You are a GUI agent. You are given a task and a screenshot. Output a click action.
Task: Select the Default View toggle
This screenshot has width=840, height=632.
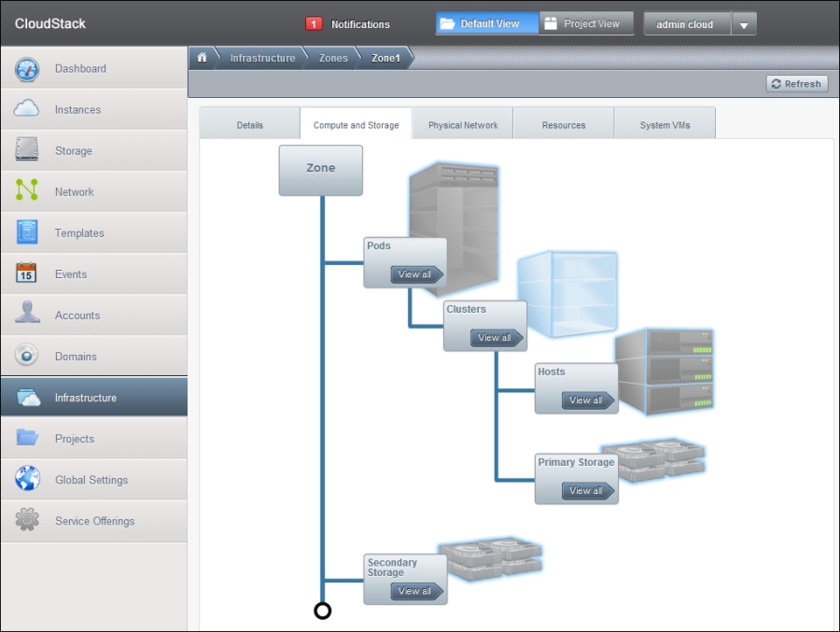(486, 24)
